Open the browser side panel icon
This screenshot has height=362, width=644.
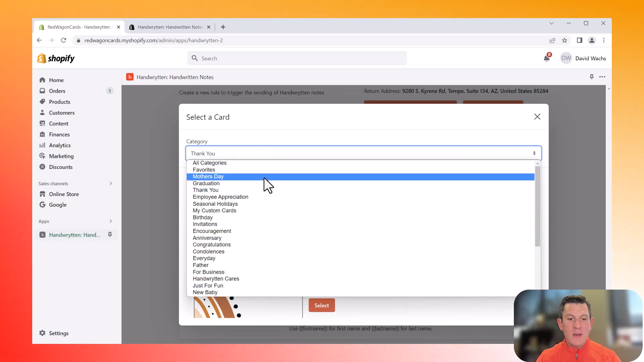[x=579, y=40]
